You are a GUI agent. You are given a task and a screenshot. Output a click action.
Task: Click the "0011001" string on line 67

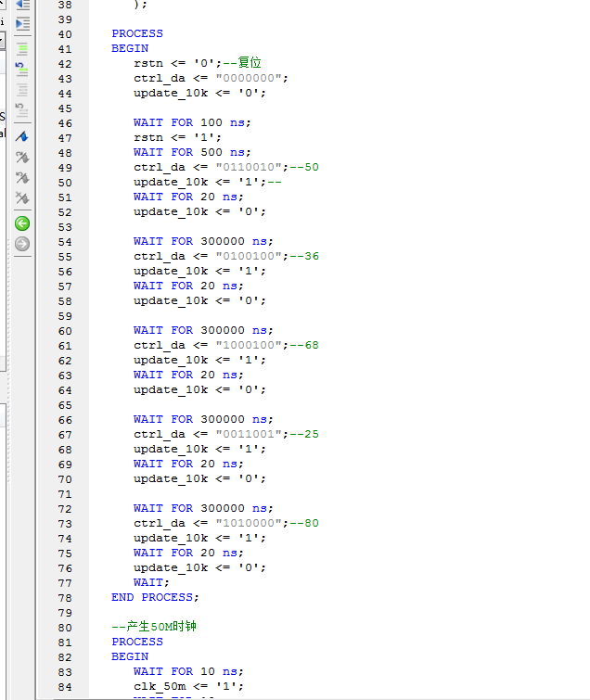(249, 435)
